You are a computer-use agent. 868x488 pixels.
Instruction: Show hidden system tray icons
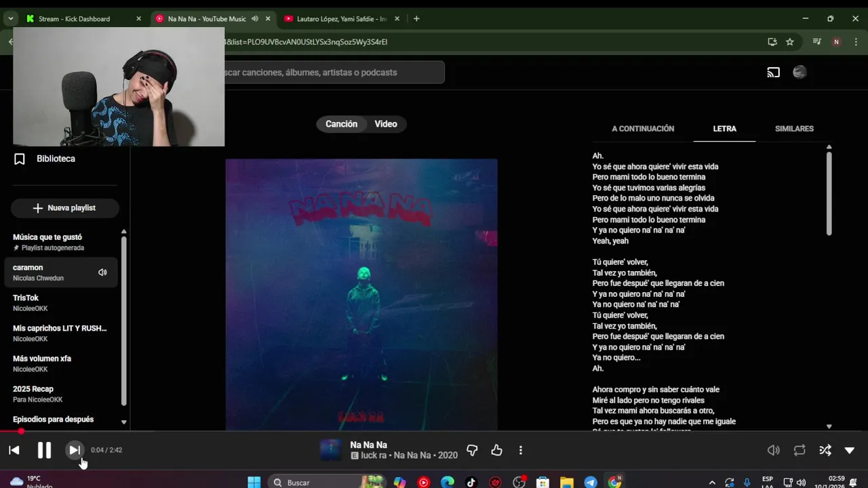tap(711, 483)
